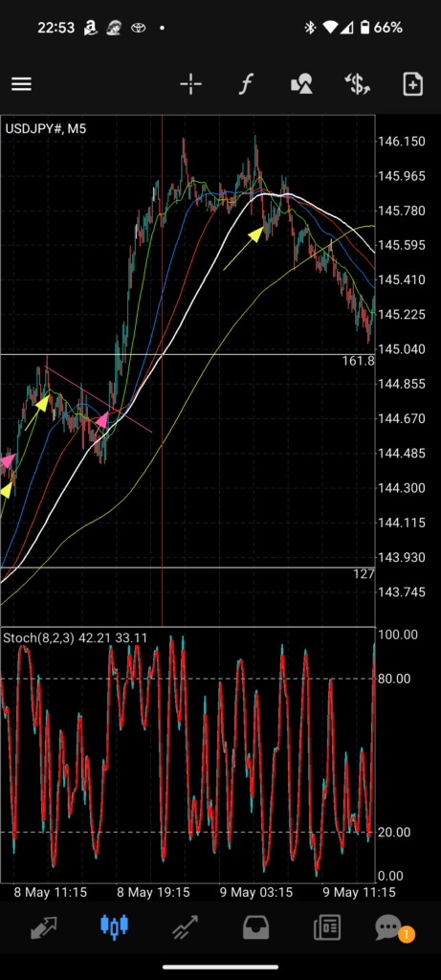Open the News tab
Viewport: 441px width, 980px height.
click(x=327, y=926)
